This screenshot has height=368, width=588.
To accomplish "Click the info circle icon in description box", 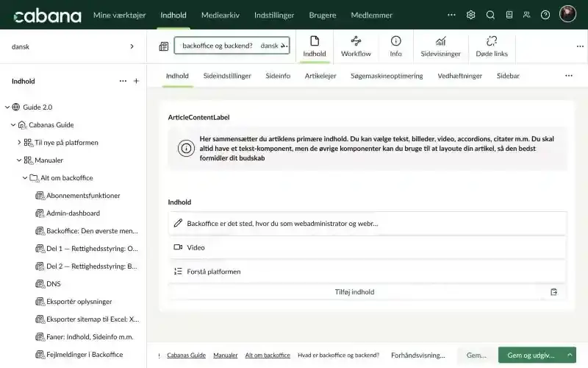I will (186, 149).
